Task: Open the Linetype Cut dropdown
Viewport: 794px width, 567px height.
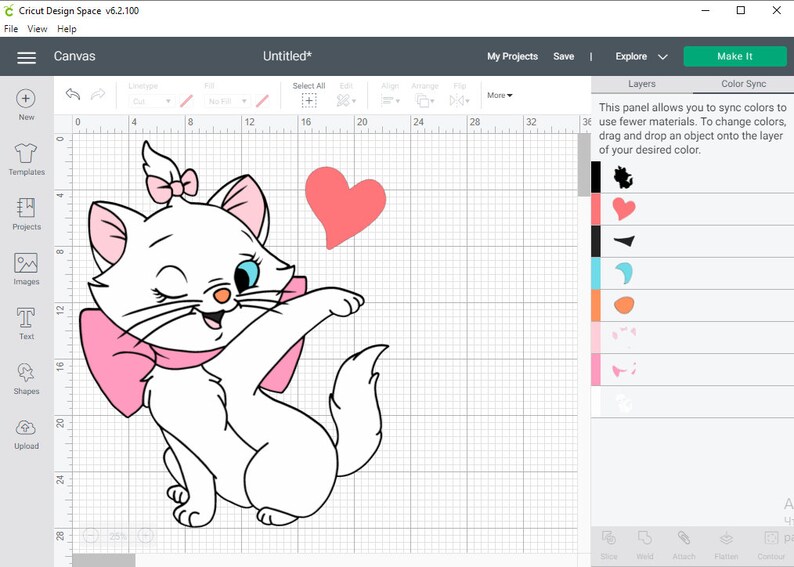Action: [151, 101]
